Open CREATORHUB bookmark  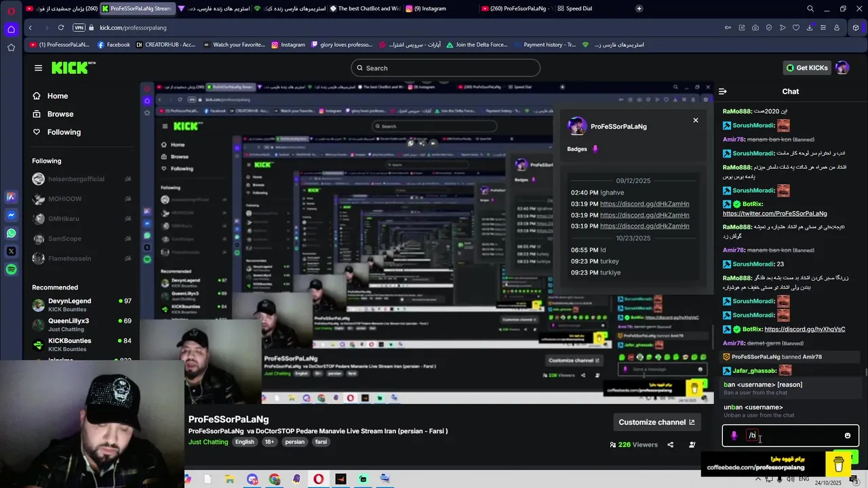click(x=166, y=45)
